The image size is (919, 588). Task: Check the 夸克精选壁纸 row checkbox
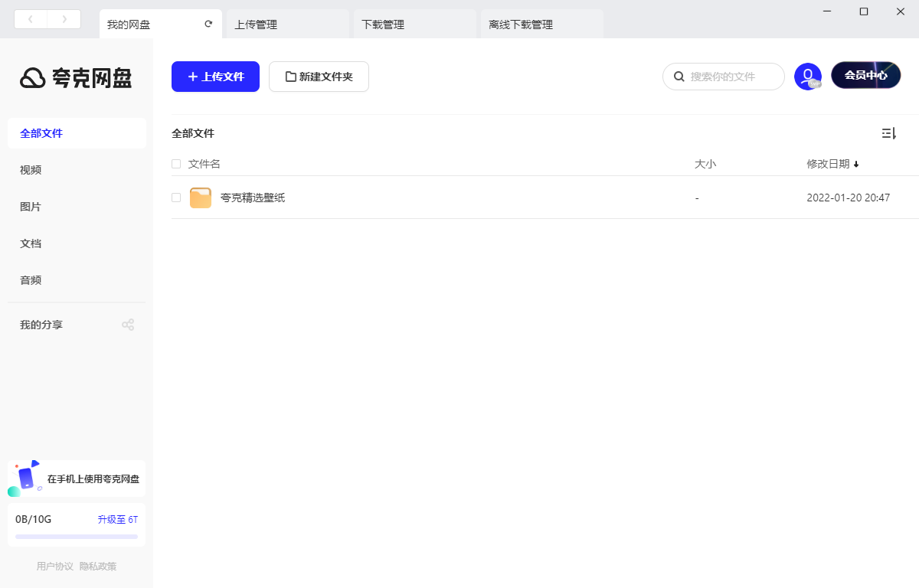[175, 197]
